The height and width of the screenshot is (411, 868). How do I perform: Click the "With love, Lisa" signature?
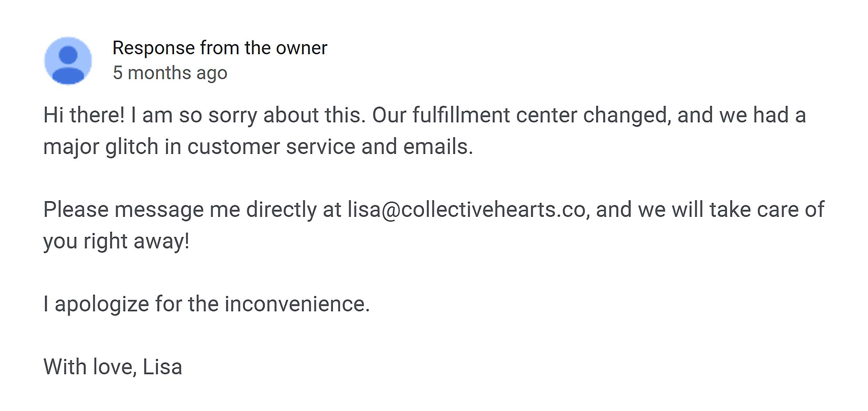point(112,367)
